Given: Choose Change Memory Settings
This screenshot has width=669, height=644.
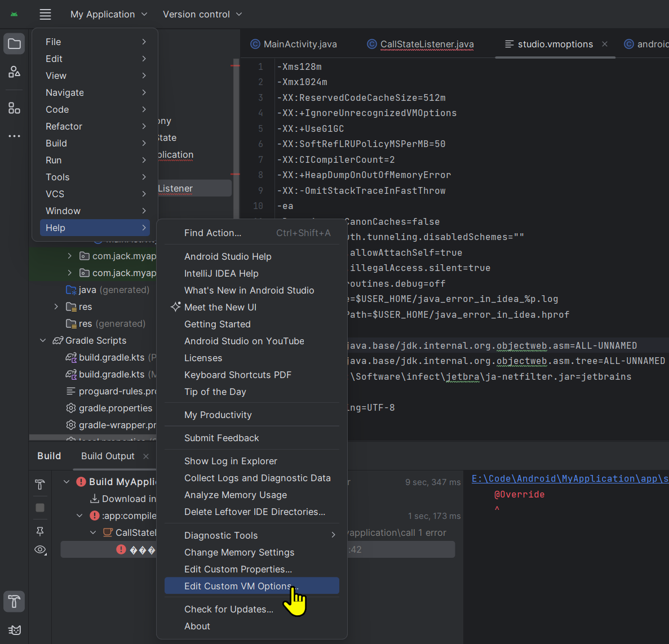Looking at the screenshot, I should point(252,552).
